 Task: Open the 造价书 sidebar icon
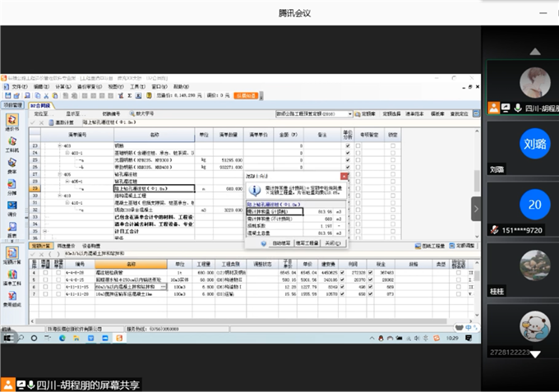12,122
